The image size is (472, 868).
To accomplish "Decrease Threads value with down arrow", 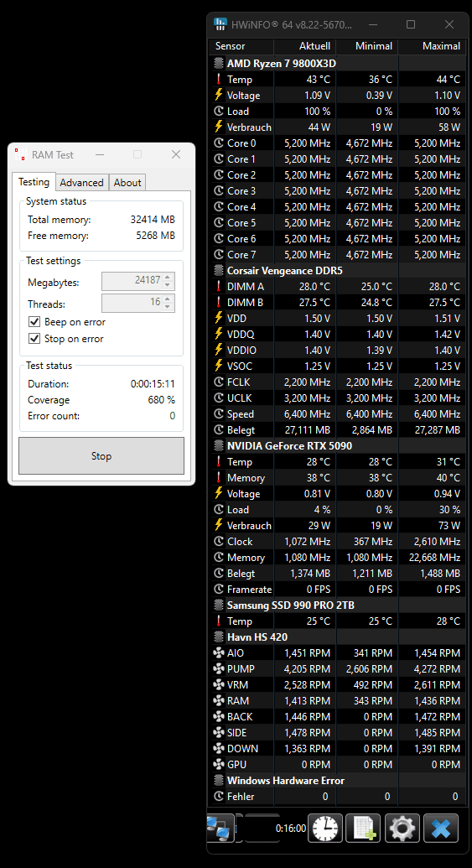I will [168, 307].
